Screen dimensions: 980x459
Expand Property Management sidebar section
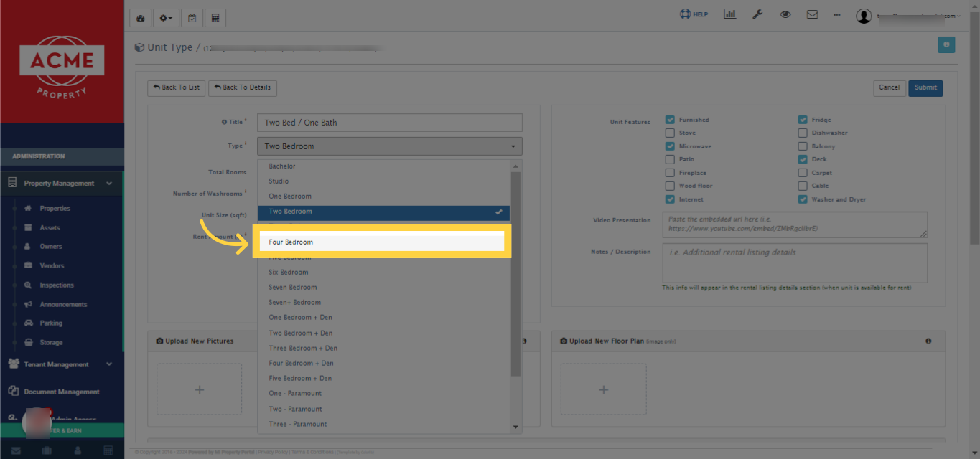[x=62, y=184]
